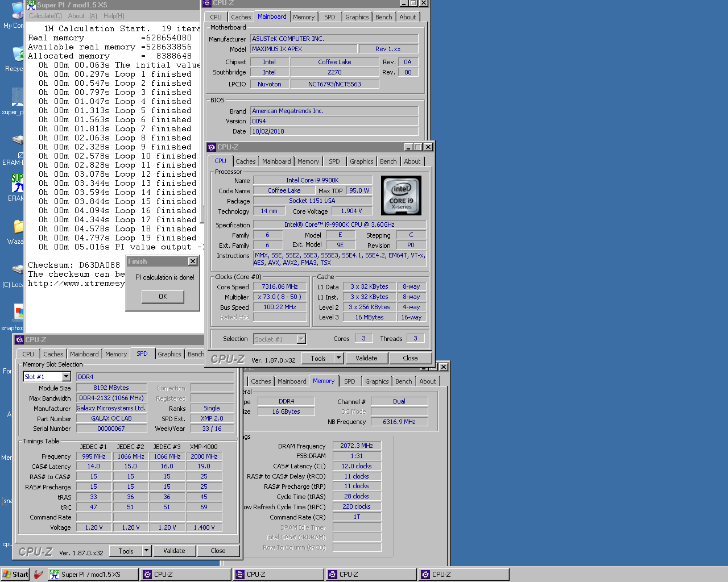Click the Intel Core i9 logo image
728x582 pixels.
[402, 195]
